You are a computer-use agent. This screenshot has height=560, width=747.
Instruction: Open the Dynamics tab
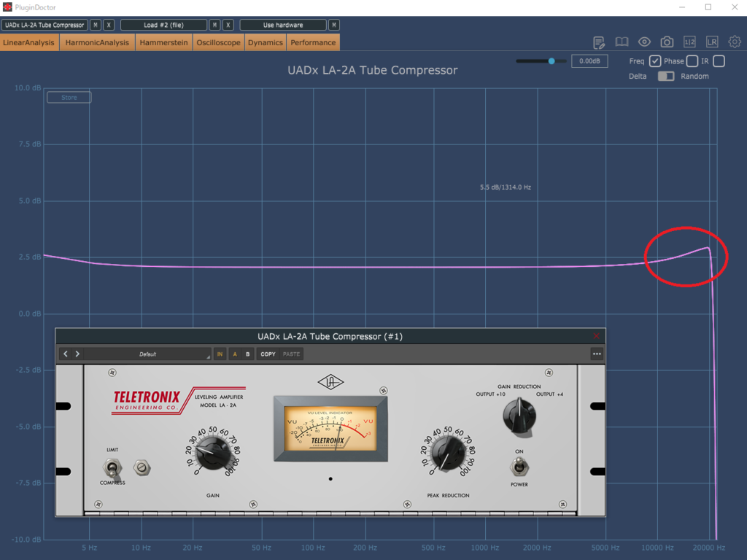coord(265,42)
